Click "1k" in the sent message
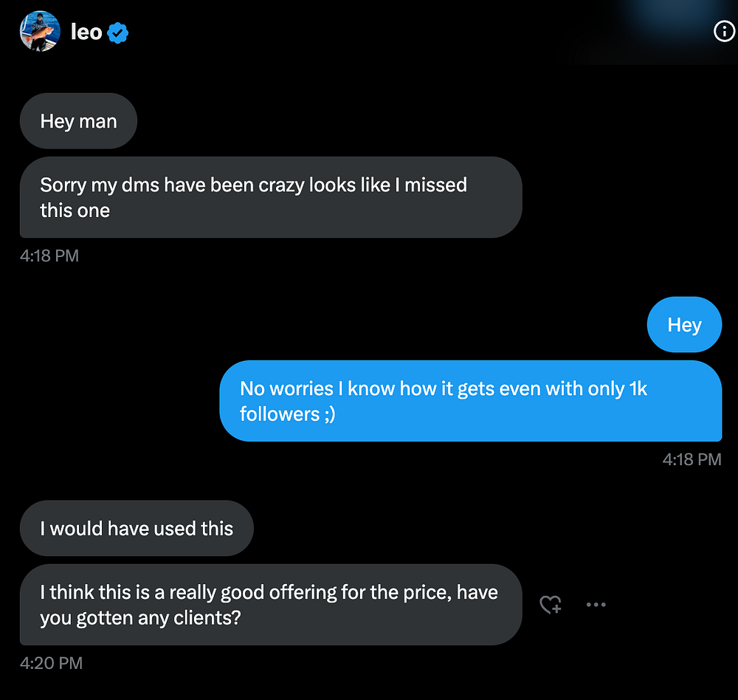738x700 pixels. point(635,388)
